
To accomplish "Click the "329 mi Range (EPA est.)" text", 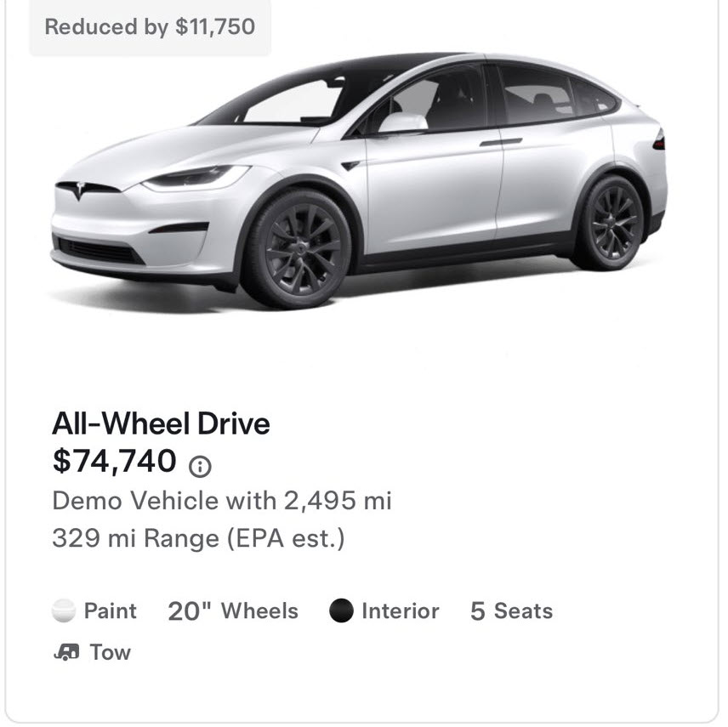I will (x=198, y=538).
